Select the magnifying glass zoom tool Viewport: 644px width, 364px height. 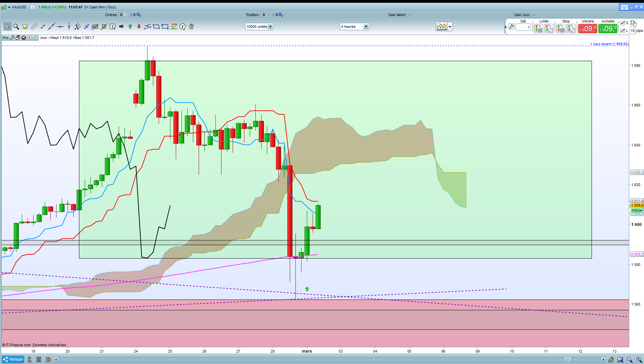16,27
